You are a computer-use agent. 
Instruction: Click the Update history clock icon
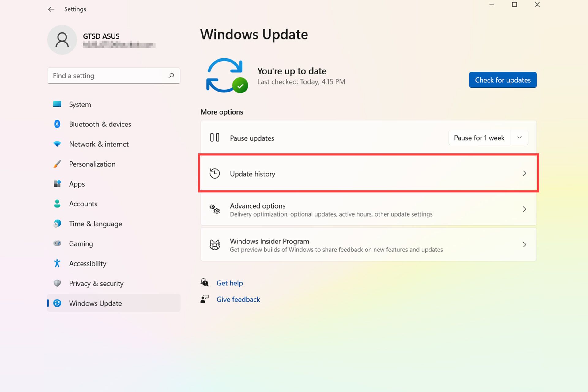(215, 173)
